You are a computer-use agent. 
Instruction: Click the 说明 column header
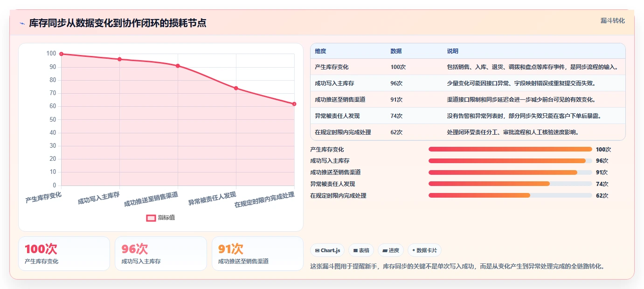(x=453, y=51)
